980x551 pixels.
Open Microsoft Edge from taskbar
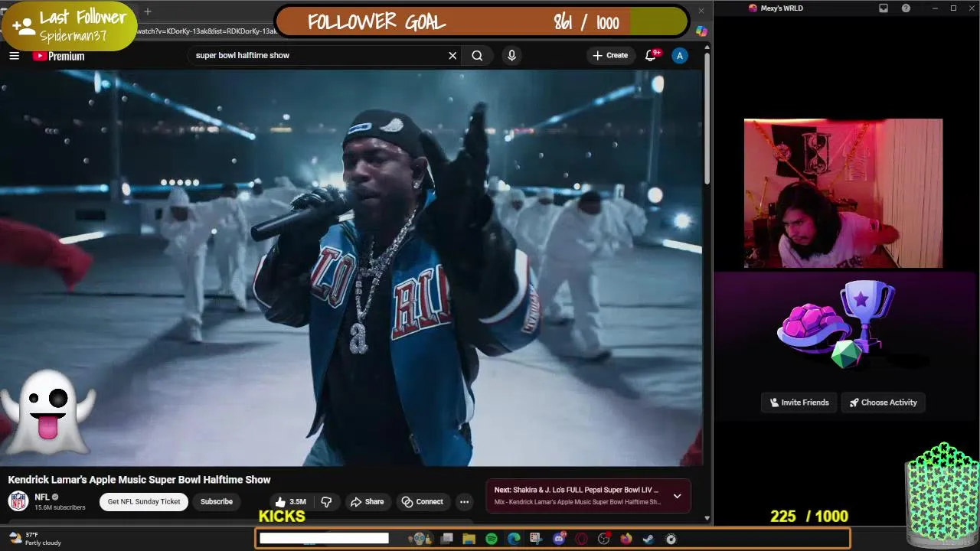click(513, 539)
